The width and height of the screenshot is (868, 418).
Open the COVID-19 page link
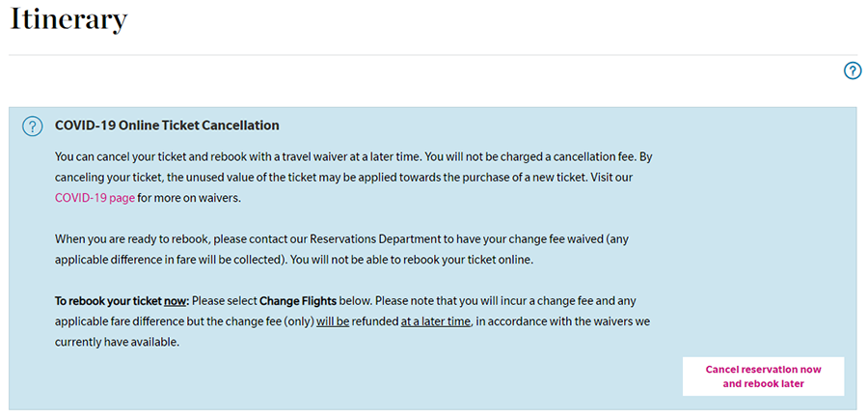[x=95, y=198]
